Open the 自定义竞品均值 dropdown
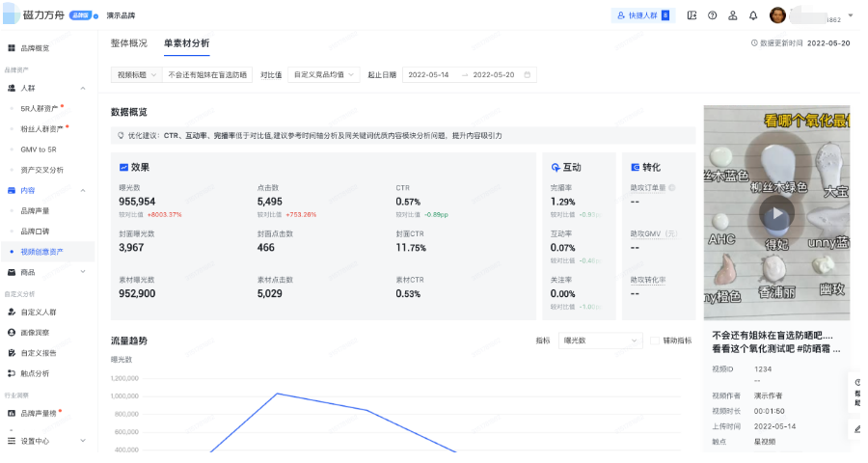Screen dimensions: 868x463 [324, 75]
